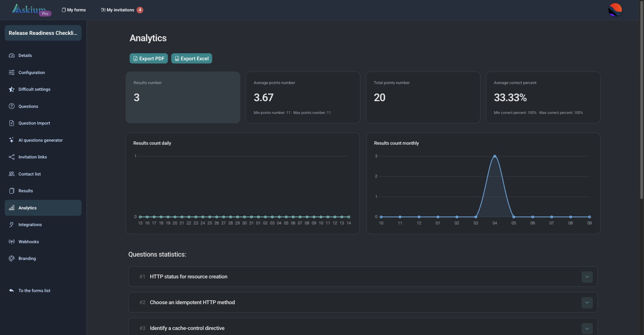Select Analytics in the sidebar
Viewport: 644px width, 335px height.
[43, 208]
